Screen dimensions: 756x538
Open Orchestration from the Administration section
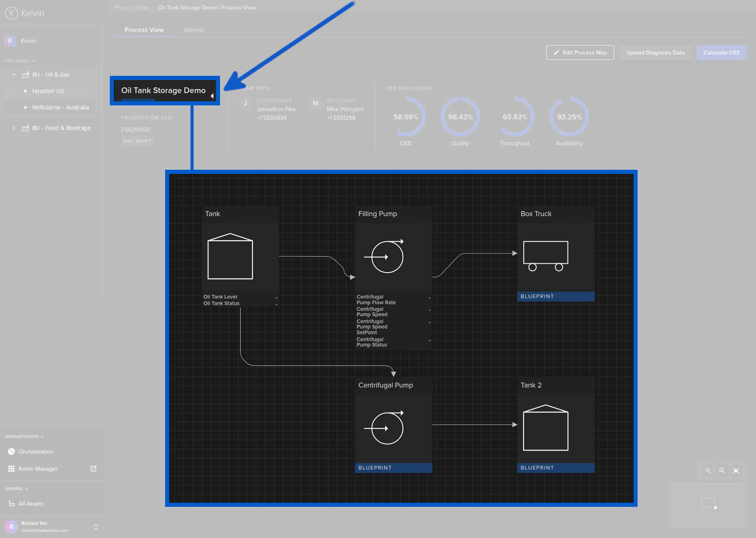(x=36, y=451)
